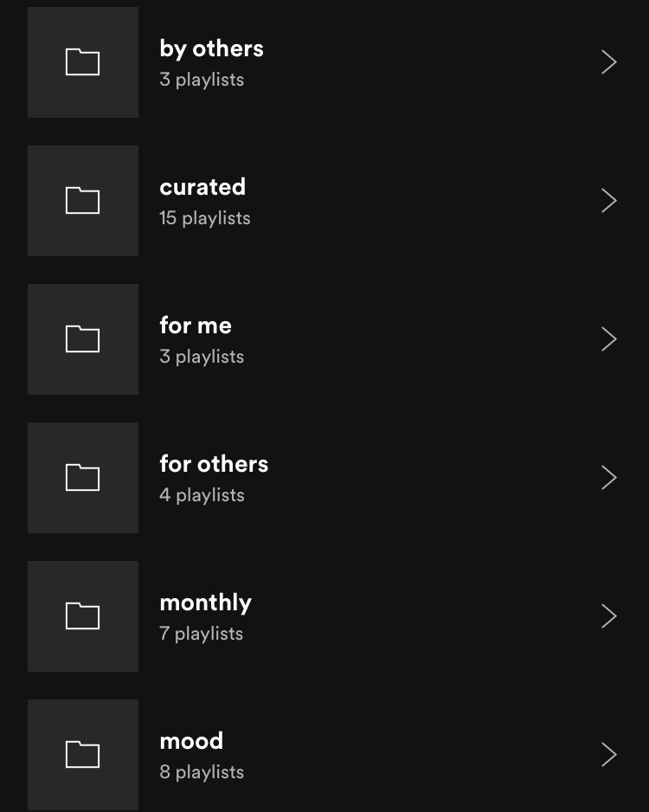Click the 7 playlists text under monthly
Screen dimensions: 649x812
(202, 634)
